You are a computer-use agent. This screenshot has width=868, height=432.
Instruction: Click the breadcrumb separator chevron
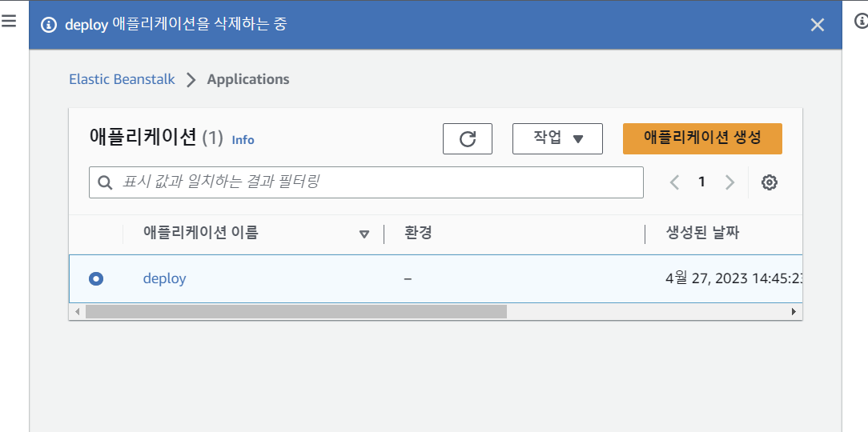pyautogui.click(x=191, y=80)
